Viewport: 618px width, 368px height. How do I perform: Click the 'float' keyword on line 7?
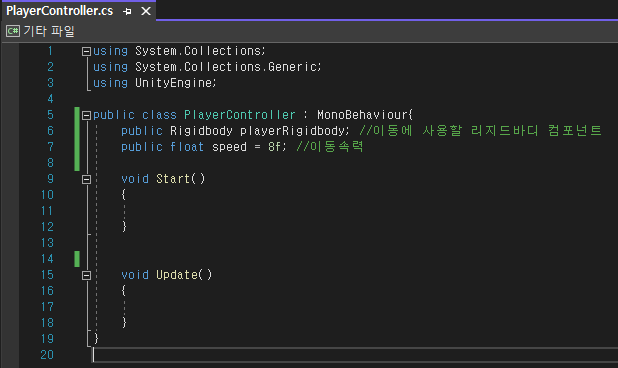pos(187,147)
